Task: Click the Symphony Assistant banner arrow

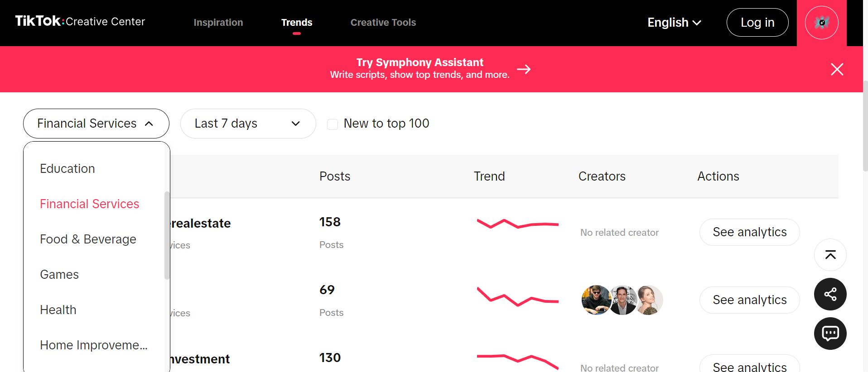Action: click(524, 69)
